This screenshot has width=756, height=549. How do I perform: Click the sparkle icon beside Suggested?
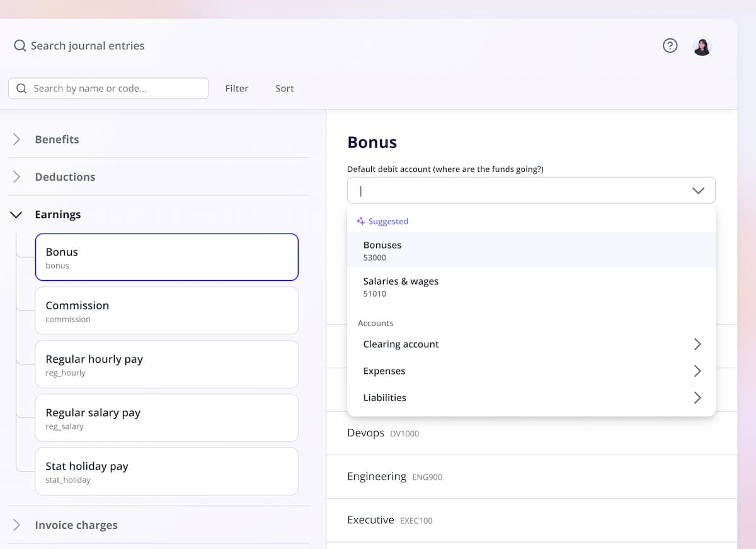(x=360, y=221)
